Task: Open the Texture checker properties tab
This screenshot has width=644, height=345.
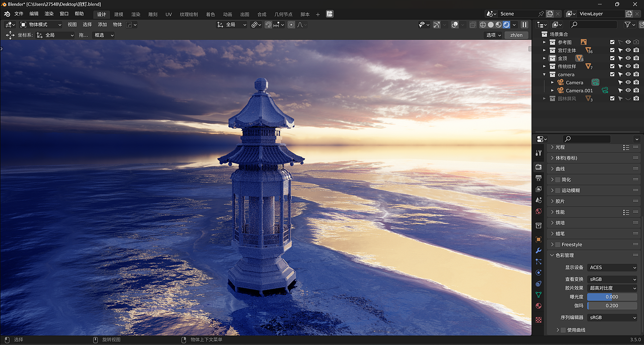Action: (x=538, y=319)
